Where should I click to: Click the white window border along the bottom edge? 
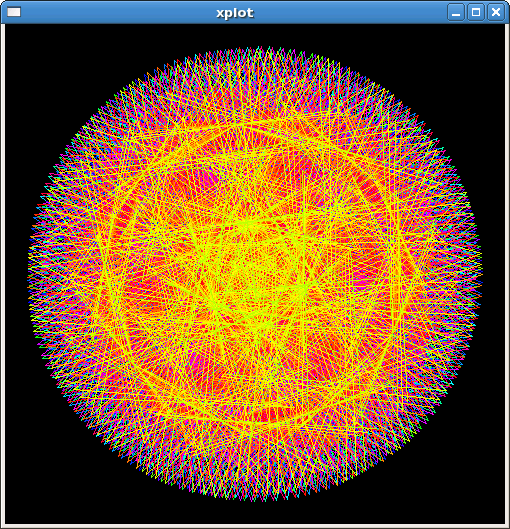point(255,526)
